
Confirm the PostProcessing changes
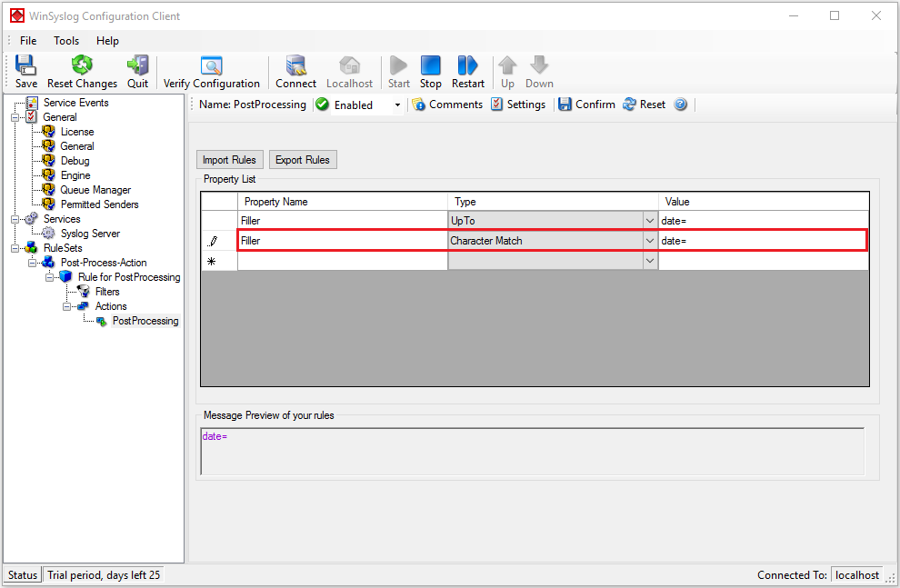(x=586, y=105)
